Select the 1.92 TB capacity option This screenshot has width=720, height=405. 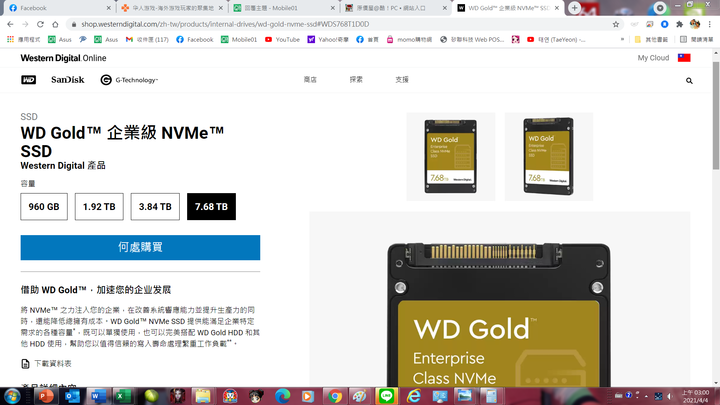[x=99, y=207]
